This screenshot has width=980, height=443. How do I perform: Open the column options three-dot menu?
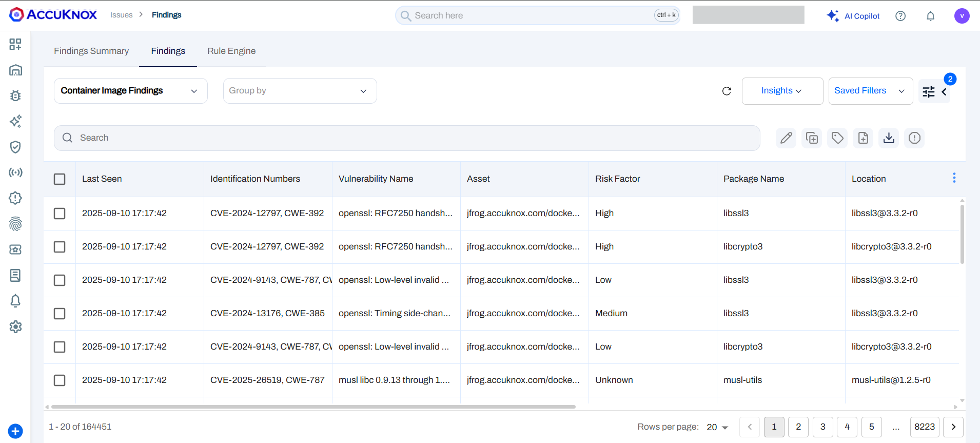point(954,178)
